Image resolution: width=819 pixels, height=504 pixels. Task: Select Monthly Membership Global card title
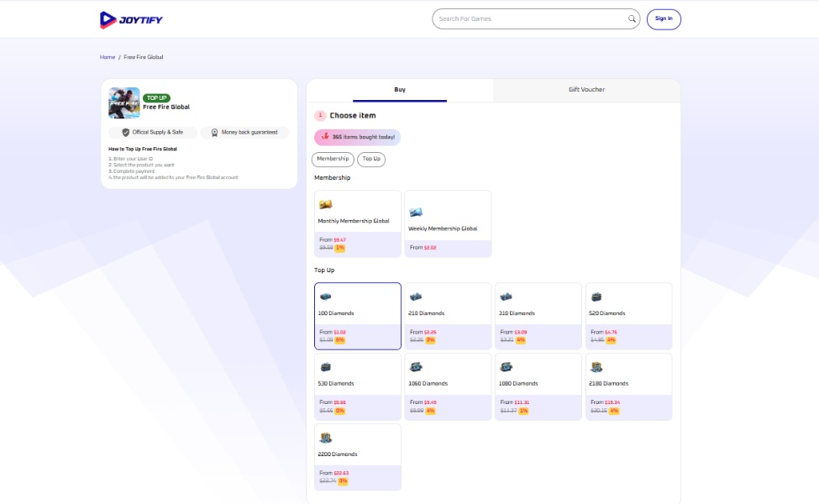(354, 221)
